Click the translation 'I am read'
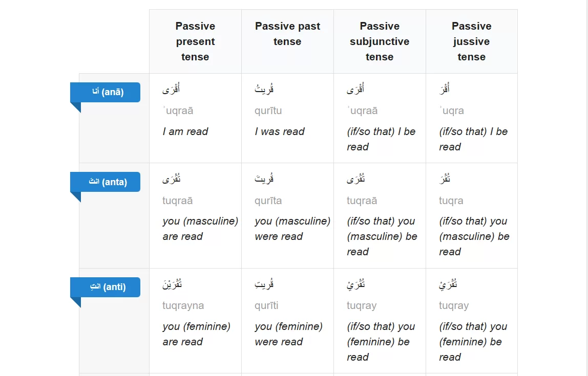This screenshot has width=588, height=376. (x=185, y=131)
